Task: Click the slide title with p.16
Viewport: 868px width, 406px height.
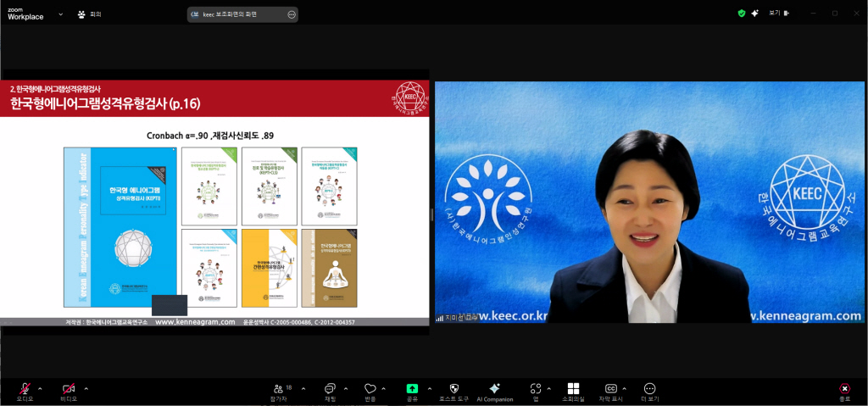Action: [105, 103]
